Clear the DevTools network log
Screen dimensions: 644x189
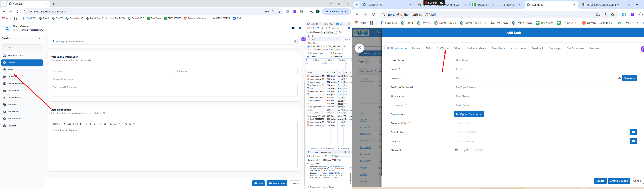[313, 28]
